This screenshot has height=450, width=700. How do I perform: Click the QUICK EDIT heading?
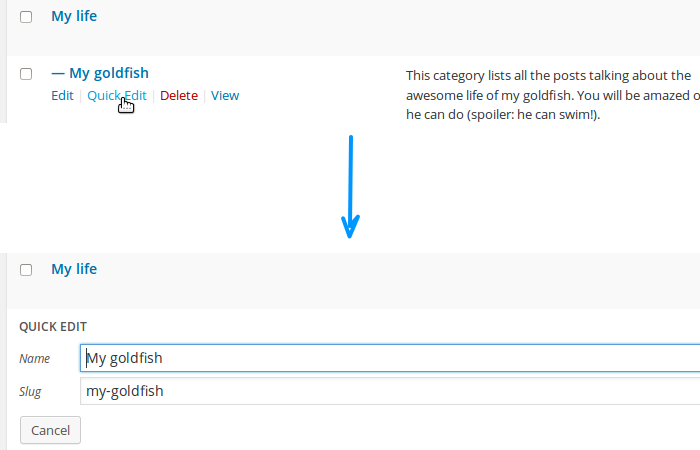click(x=53, y=327)
